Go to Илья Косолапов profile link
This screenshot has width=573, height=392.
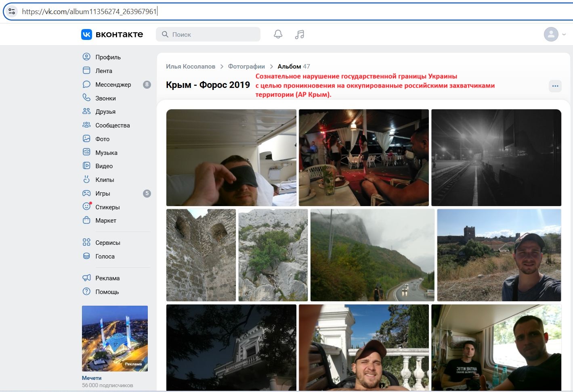190,66
